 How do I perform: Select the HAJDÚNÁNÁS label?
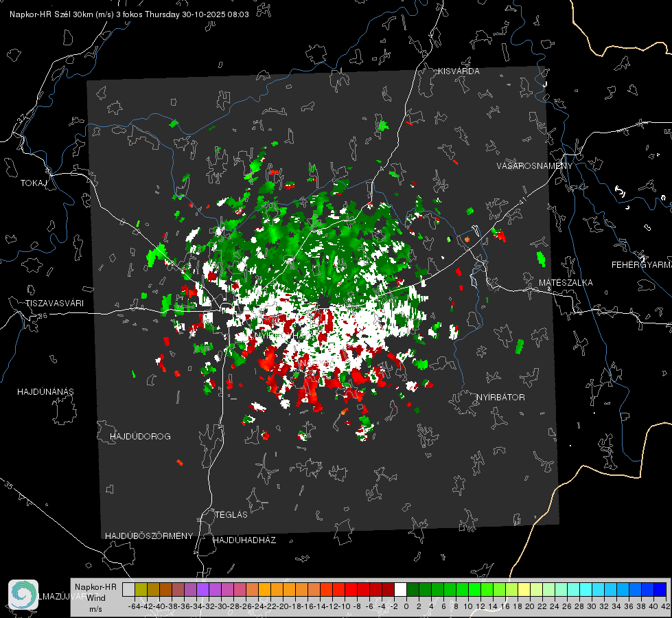point(45,392)
